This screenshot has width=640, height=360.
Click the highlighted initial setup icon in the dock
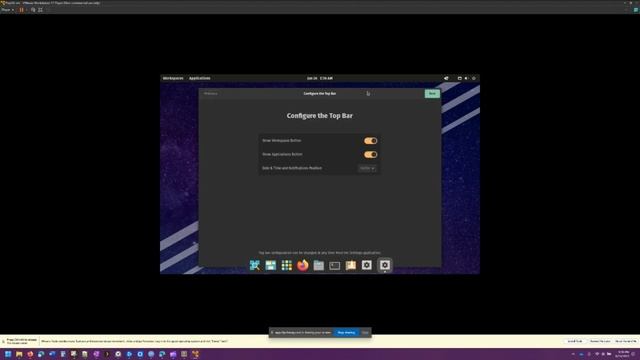pyautogui.click(x=384, y=265)
